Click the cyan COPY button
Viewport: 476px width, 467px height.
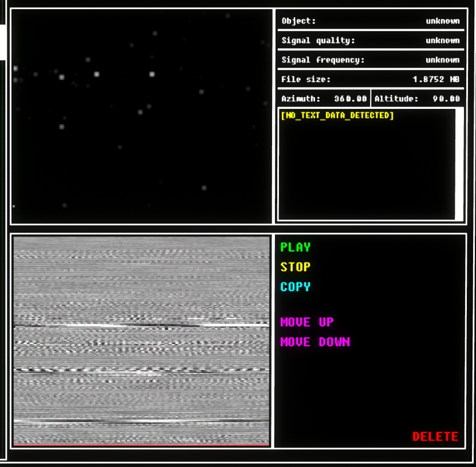pyautogui.click(x=295, y=287)
